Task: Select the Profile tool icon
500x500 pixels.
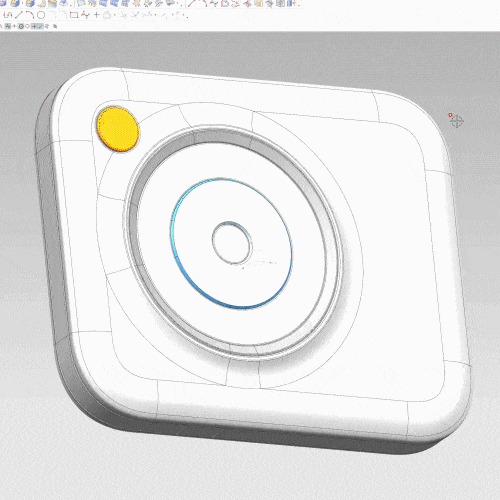Action: pyautogui.click(x=8, y=15)
